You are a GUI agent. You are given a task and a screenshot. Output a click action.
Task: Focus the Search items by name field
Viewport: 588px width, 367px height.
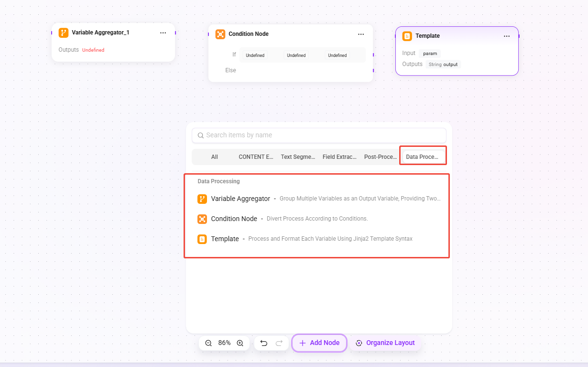tap(319, 135)
